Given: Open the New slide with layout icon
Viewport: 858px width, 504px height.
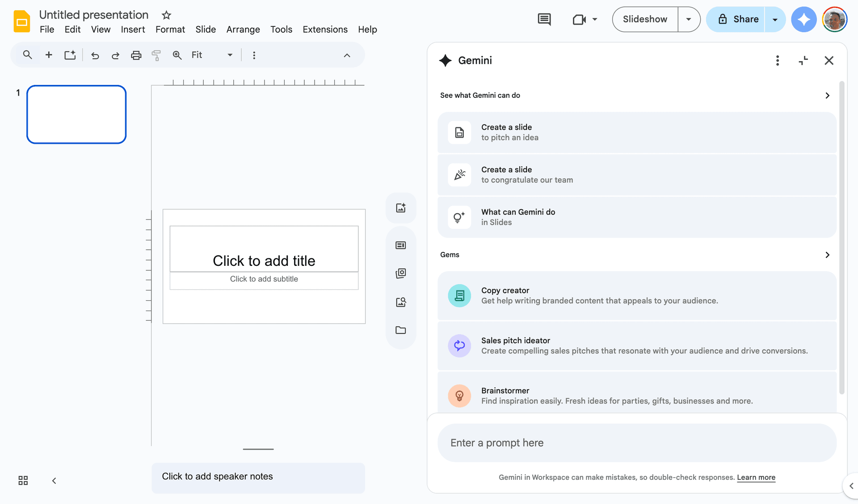Looking at the screenshot, I should click(70, 55).
